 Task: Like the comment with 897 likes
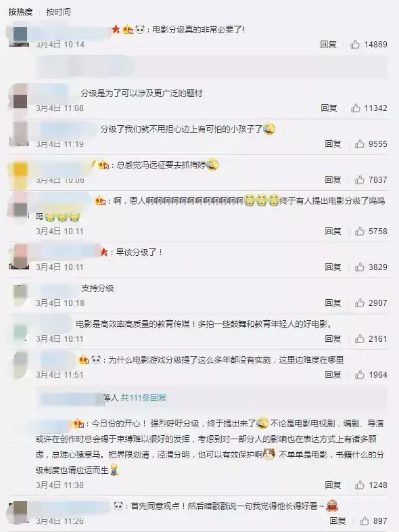tap(364, 520)
